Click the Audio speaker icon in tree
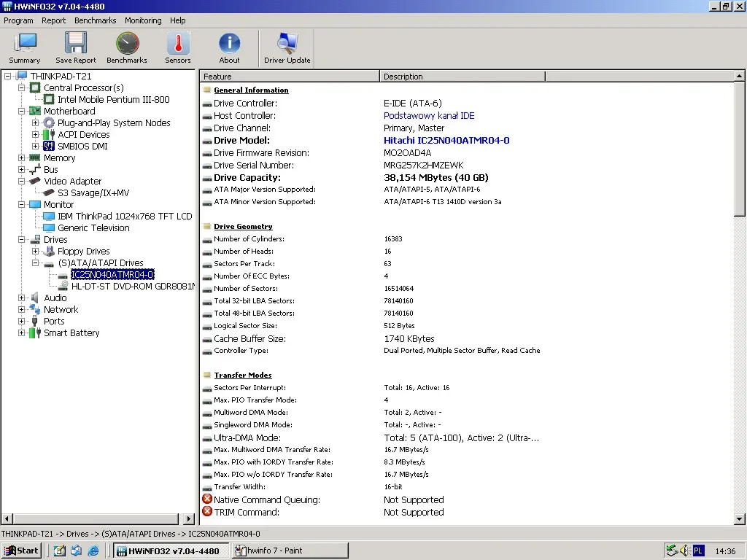The image size is (747, 560). click(35, 297)
